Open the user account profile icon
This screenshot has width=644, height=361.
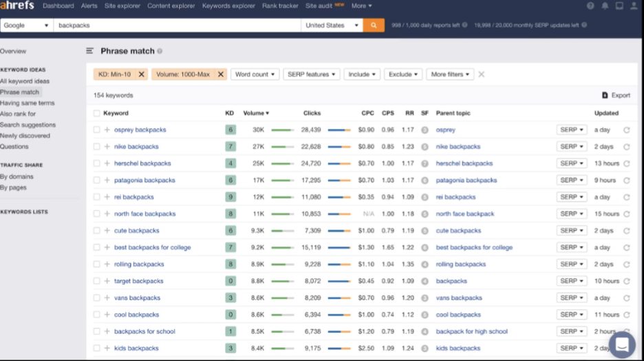(x=634, y=6)
